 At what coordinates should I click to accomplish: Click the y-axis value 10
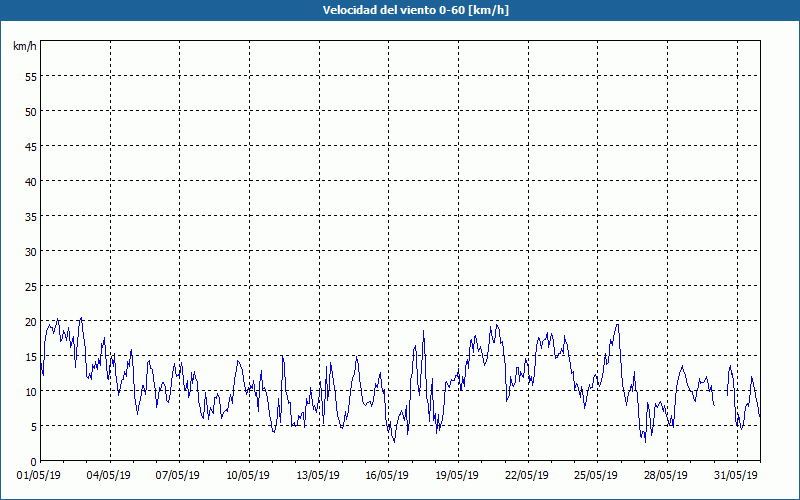[x=31, y=392]
